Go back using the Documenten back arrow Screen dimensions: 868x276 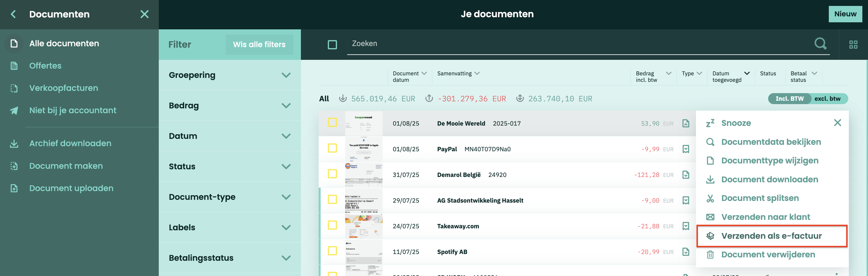[x=14, y=14]
